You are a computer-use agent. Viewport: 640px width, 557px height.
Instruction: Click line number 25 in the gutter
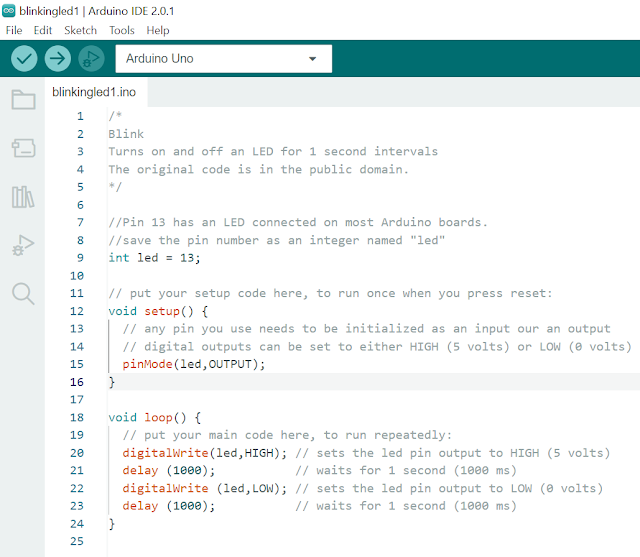coord(77,541)
